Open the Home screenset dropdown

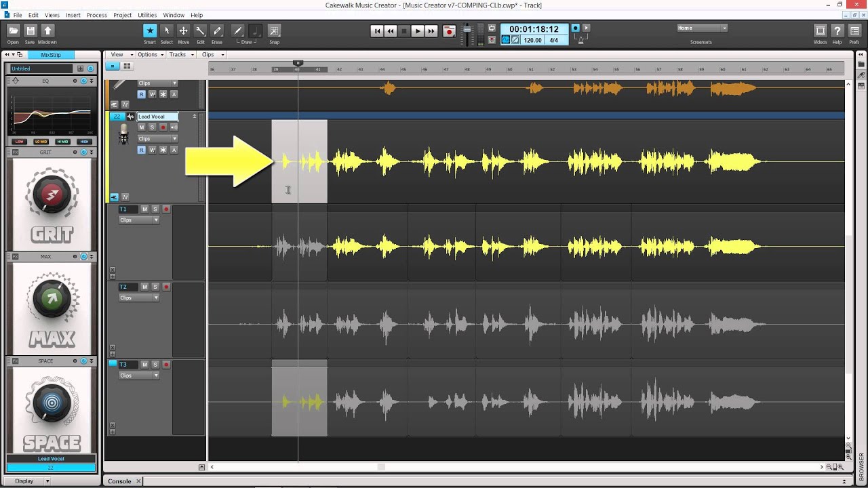(x=702, y=28)
